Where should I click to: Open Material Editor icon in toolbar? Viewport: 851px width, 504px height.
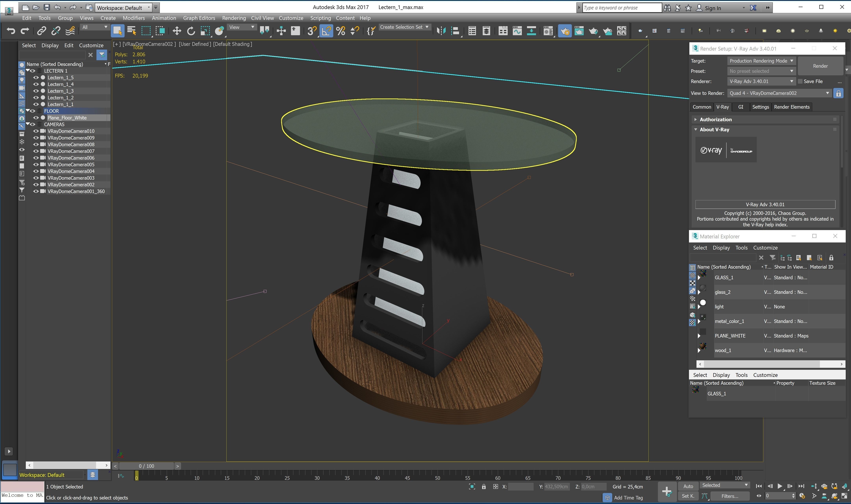(548, 31)
